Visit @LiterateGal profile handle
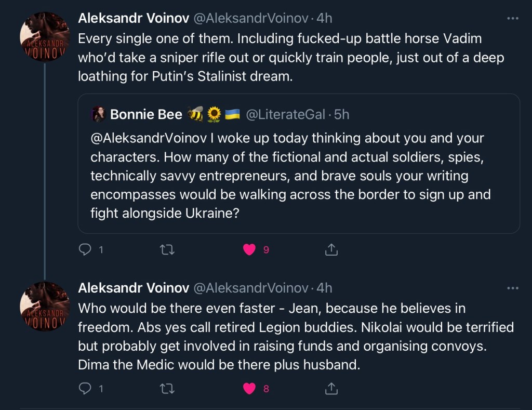This screenshot has width=532, height=410. click(285, 114)
